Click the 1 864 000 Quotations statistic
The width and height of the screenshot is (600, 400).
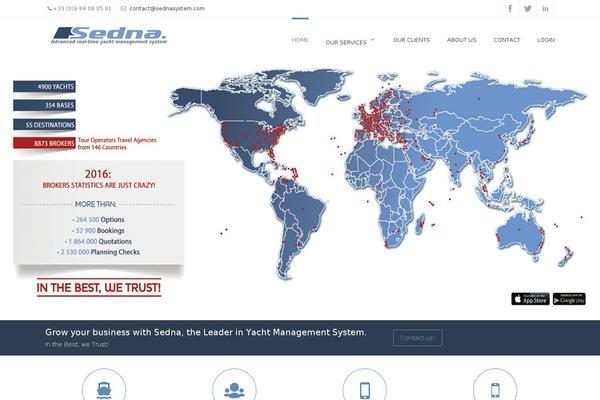pos(98,242)
